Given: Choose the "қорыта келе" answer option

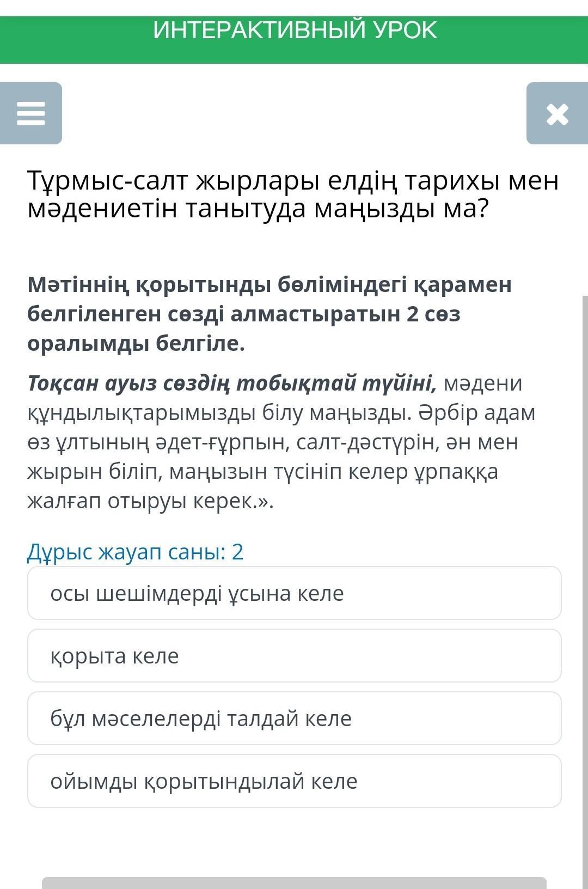Looking at the screenshot, I should pyautogui.click(x=294, y=656).
